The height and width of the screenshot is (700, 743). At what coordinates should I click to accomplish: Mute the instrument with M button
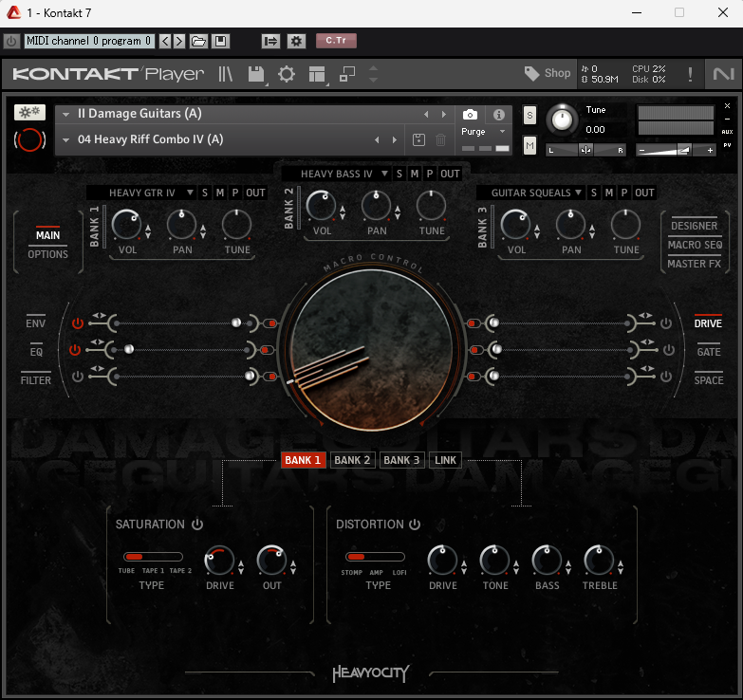(529, 146)
